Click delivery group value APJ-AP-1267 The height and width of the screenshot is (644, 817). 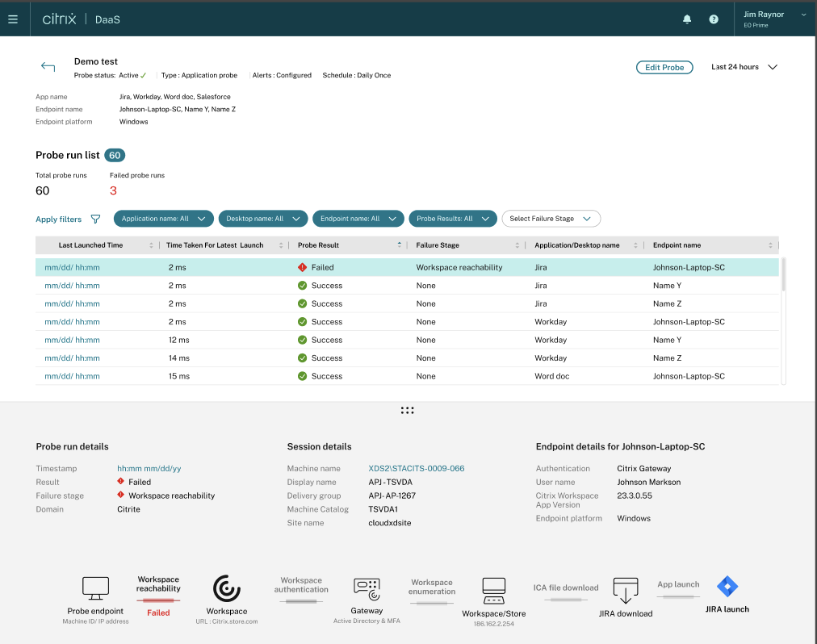[392, 496]
